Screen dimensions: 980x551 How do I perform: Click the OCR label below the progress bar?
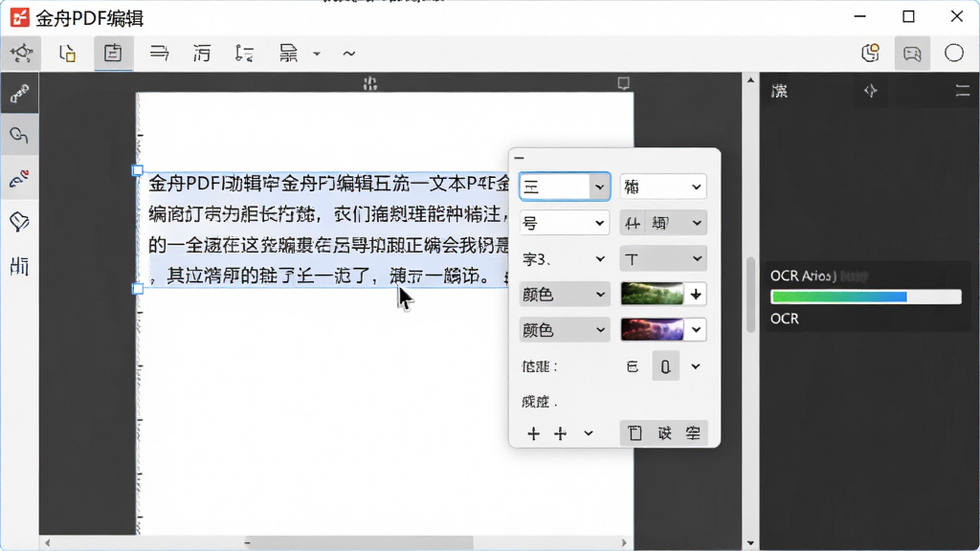[785, 319]
